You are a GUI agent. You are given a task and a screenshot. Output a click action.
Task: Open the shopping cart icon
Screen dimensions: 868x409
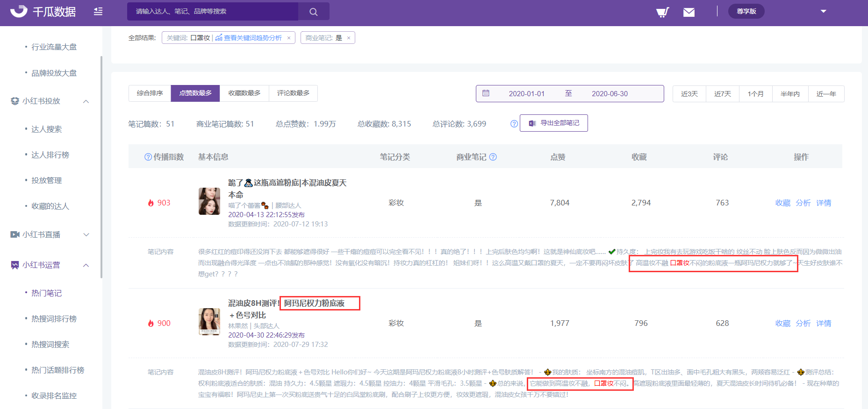662,12
